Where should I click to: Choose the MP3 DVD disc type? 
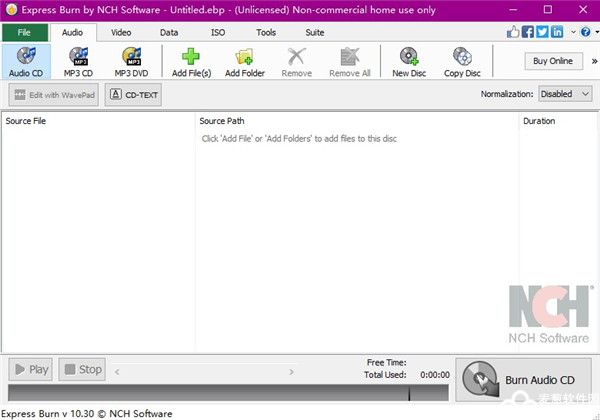point(131,62)
